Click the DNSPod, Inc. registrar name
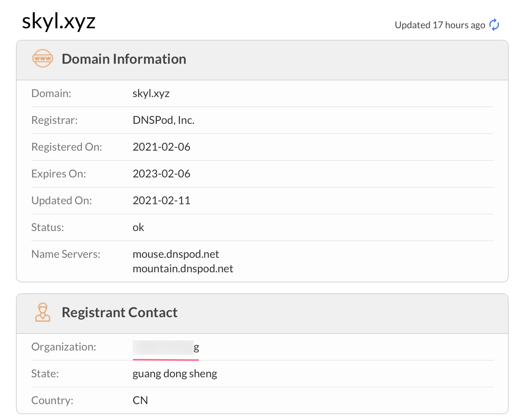Viewport: 513px width, 420px height. [x=163, y=120]
